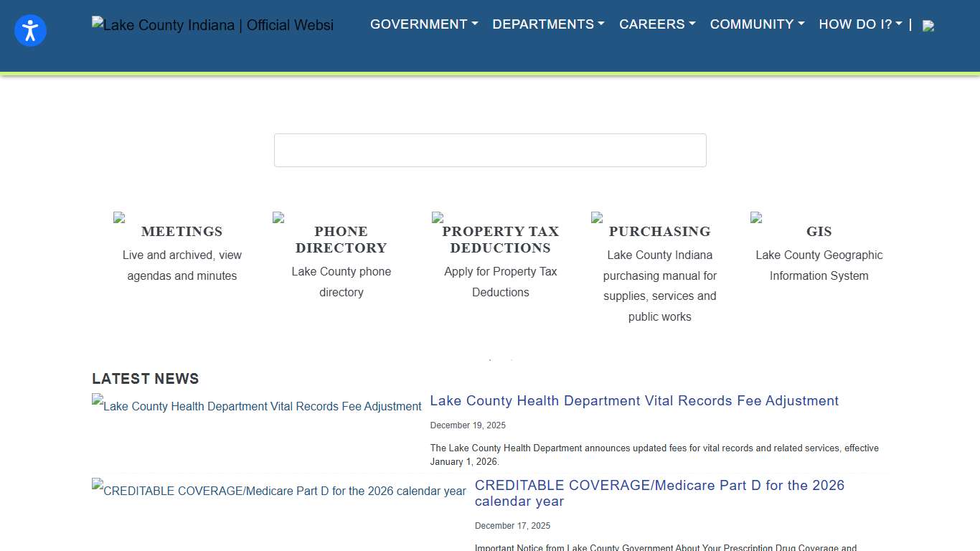Select the first carousel indicator dot
Screen dimensions: 980x551
(x=490, y=361)
